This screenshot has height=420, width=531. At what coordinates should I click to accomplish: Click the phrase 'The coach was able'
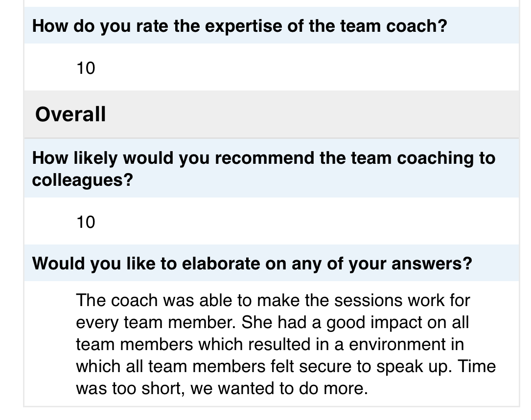tap(151, 300)
